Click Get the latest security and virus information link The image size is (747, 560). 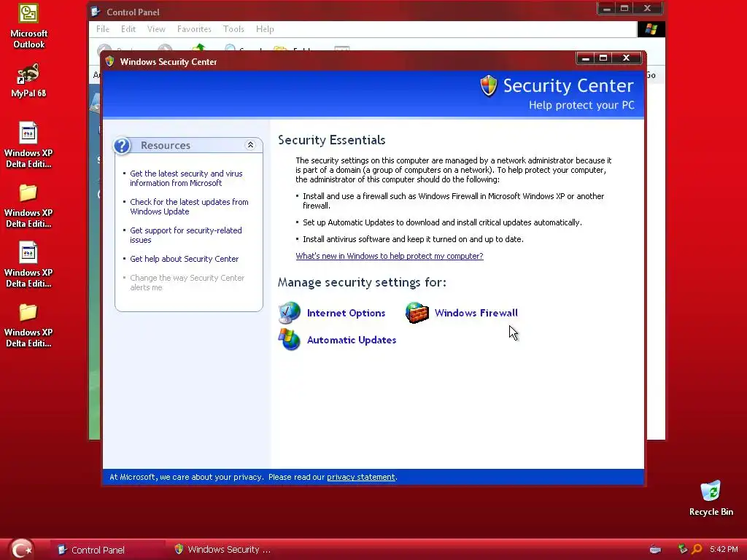click(x=186, y=178)
